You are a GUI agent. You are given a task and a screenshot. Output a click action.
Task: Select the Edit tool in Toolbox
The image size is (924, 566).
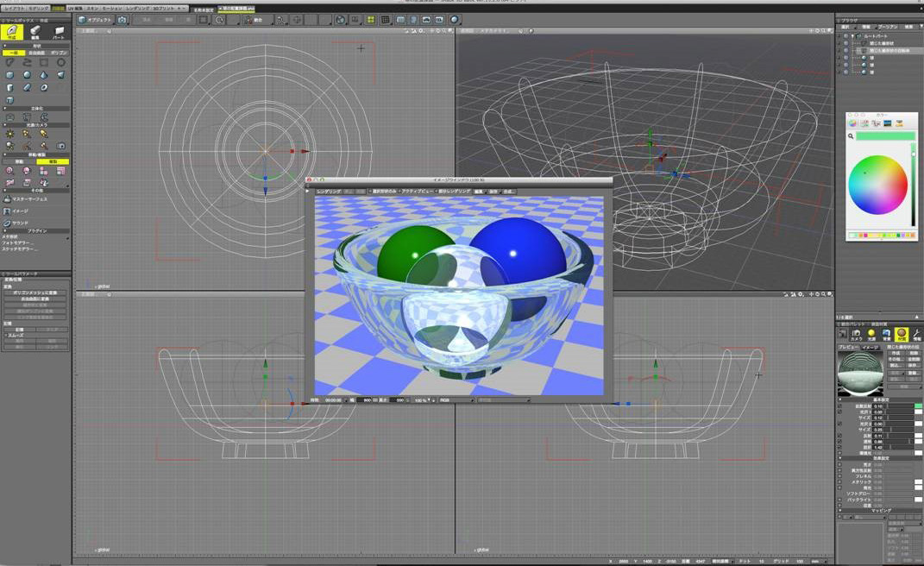pyautogui.click(x=35, y=32)
